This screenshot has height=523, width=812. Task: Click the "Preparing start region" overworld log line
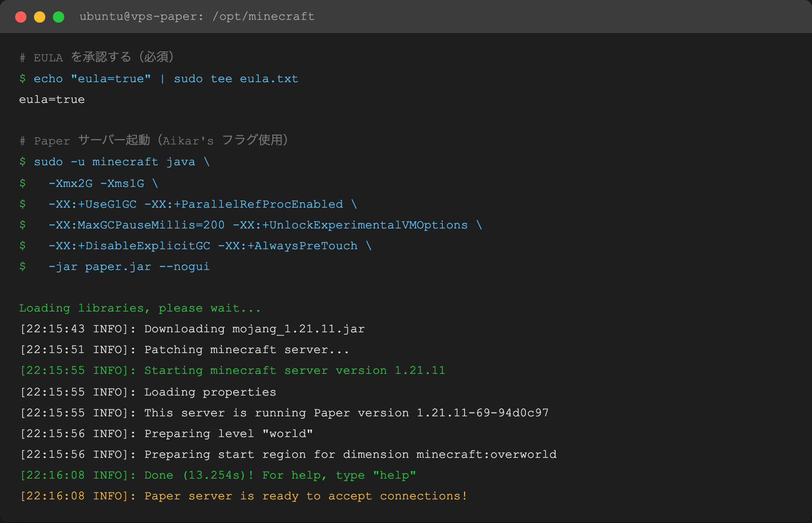(x=288, y=455)
